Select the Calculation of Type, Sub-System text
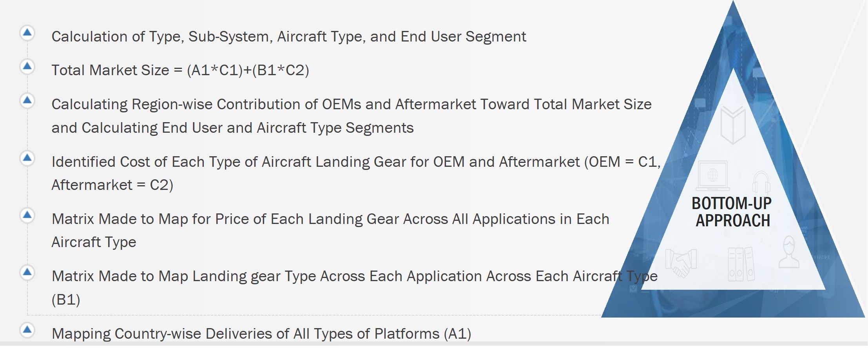This screenshot has width=868, height=352. 288,36
